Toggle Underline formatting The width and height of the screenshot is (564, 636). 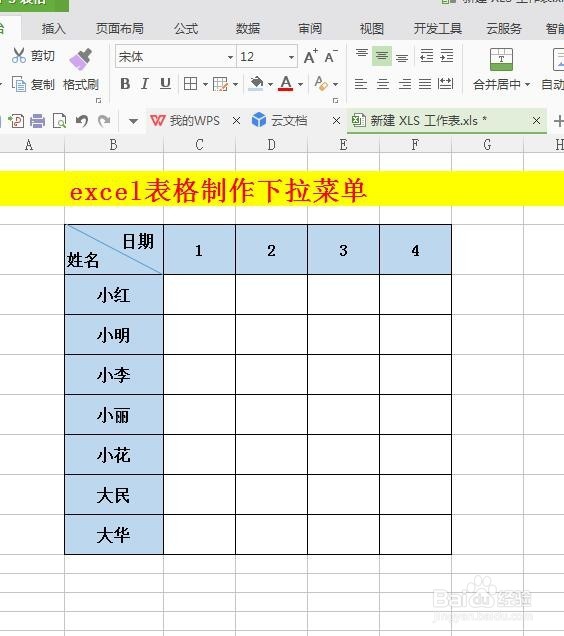coord(165,84)
